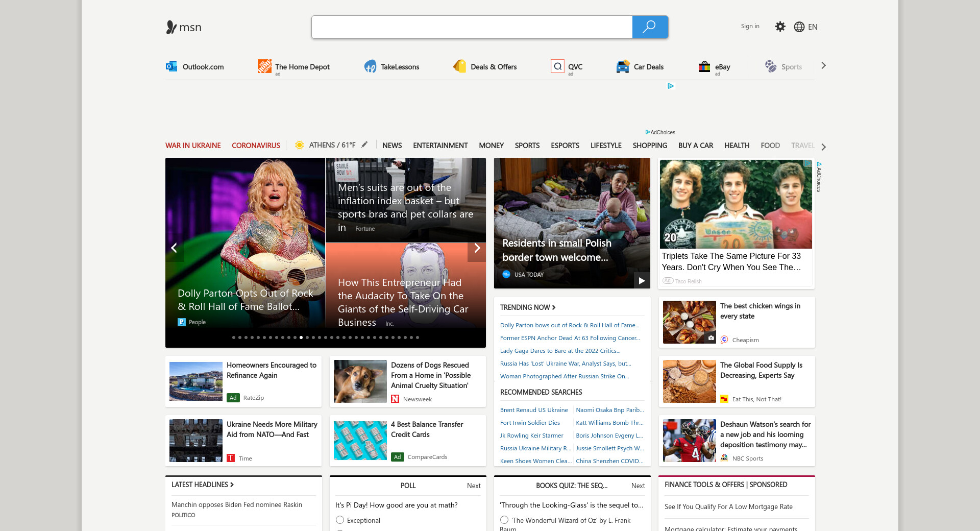Click the eBay shopping bag icon
This screenshot has width=980, height=531.
704,67
